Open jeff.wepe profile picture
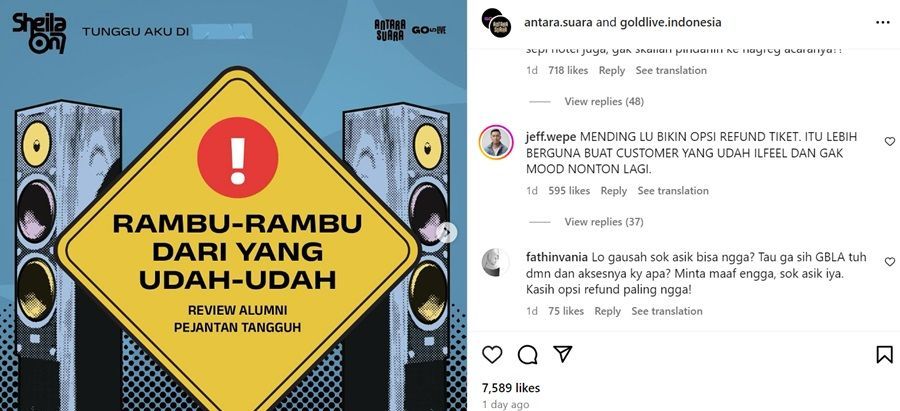This screenshot has height=411, width=900. 496,142
